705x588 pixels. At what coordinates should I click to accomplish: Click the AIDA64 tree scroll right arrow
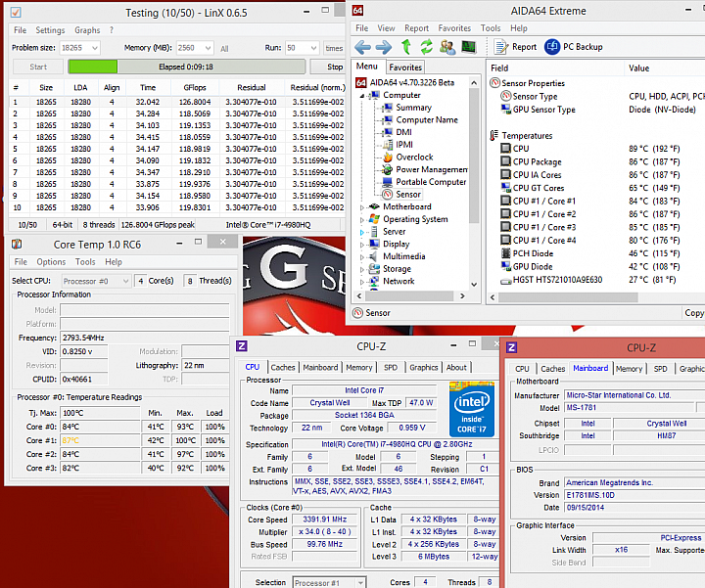(462, 296)
